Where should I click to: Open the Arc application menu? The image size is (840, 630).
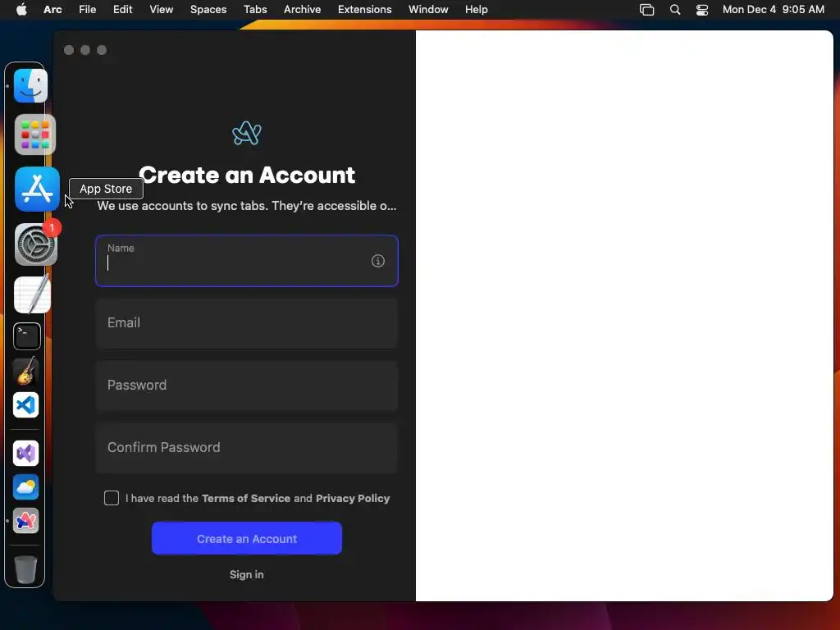click(52, 10)
